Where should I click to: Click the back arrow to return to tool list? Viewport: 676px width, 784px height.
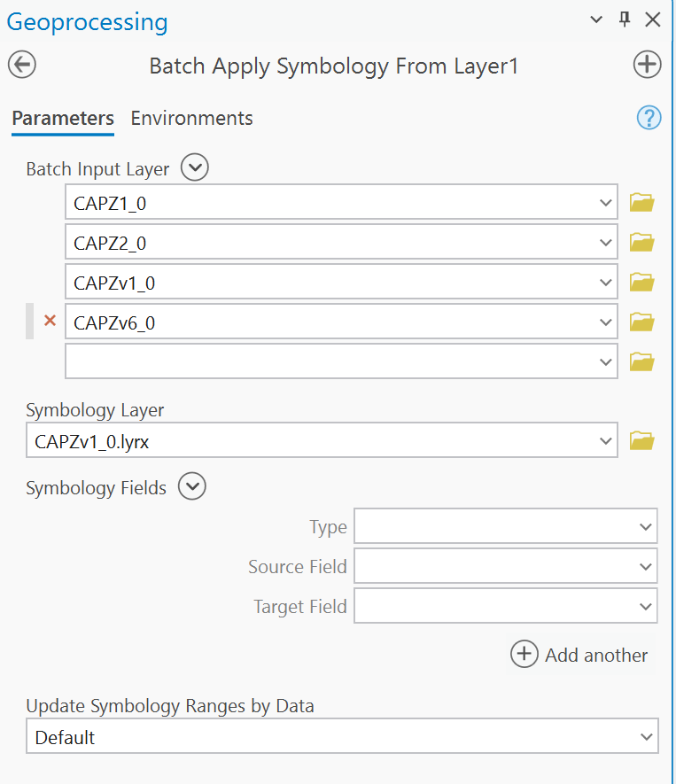coord(21,65)
